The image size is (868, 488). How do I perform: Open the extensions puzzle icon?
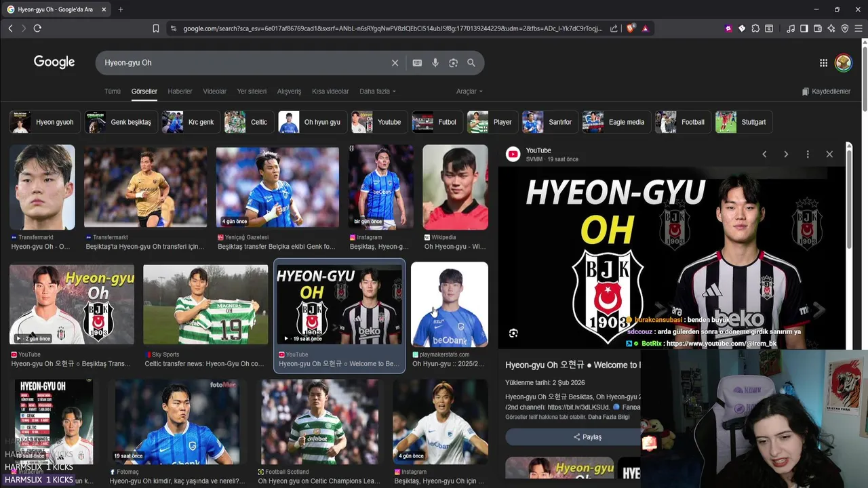[x=755, y=28]
